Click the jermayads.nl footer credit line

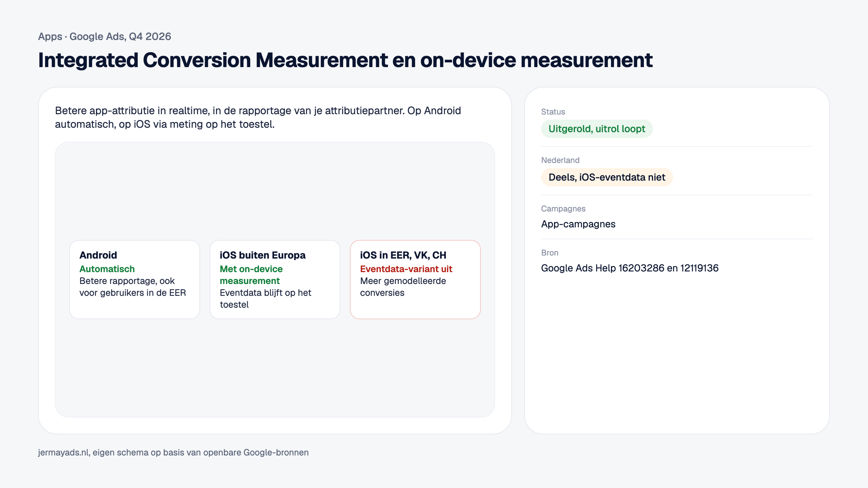(173, 452)
